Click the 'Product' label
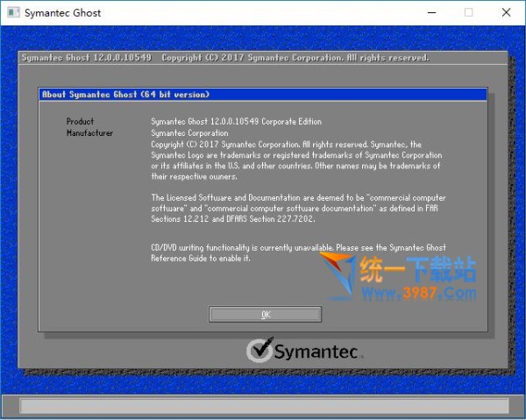The height and width of the screenshot is (420, 526). tap(80, 121)
